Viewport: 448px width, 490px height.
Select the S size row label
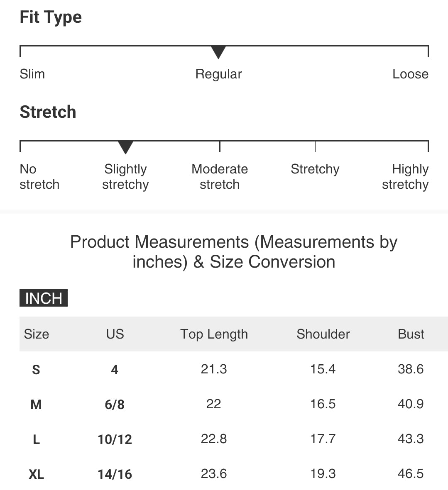tap(36, 370)
